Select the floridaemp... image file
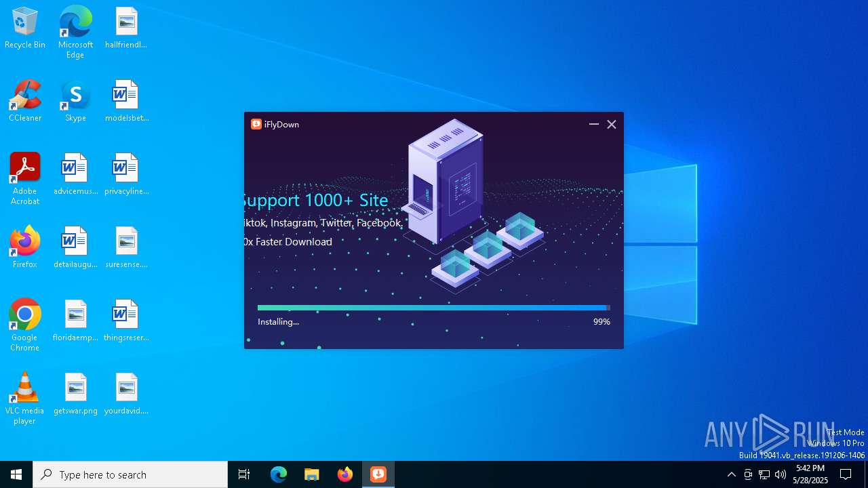 coord(75,321)
